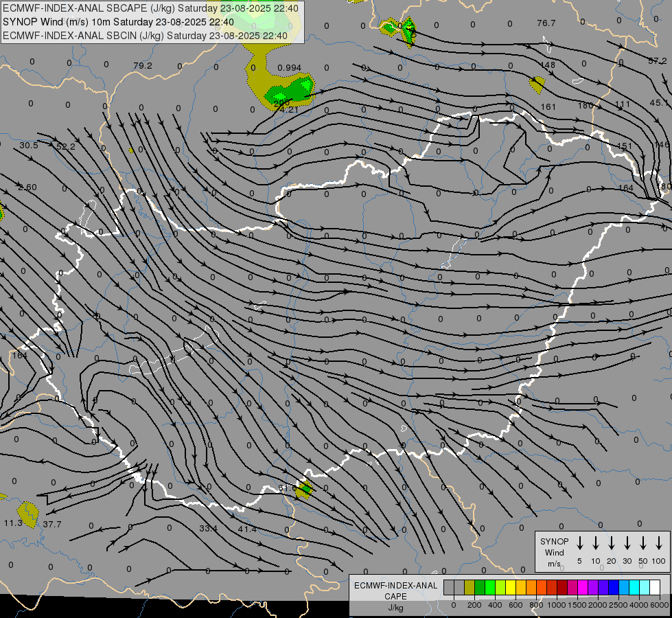This screenshot has height=618, width=672.
Task: Click the 'CAPE' word in the colorbar legend
Action: 395,597
